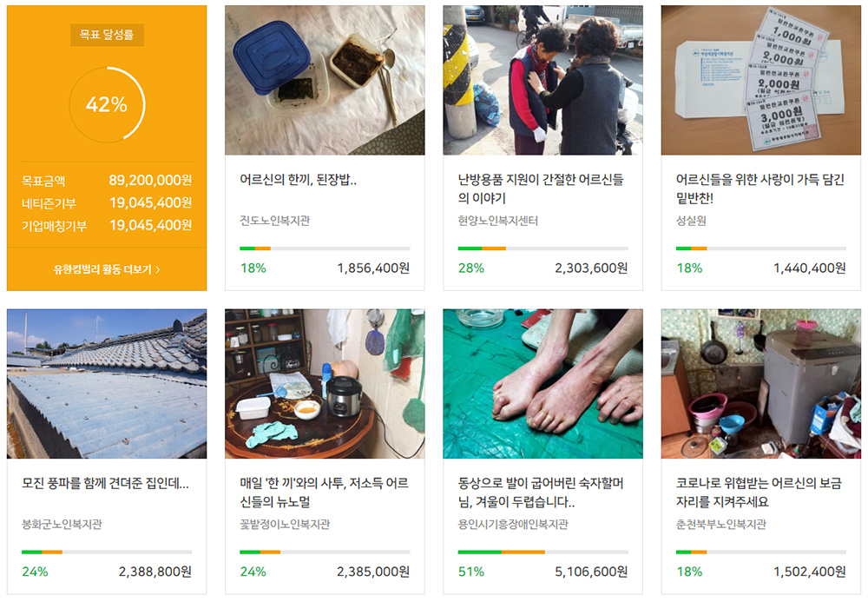This screenshot has height=602, width=868.
Task: Open the cluttered kitchen washer photo
Action: (761, 384)
